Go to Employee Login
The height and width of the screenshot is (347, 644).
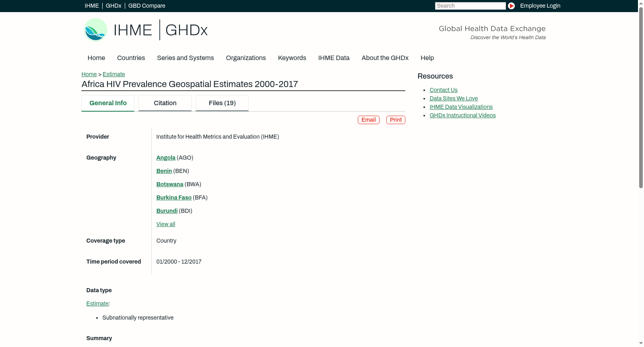pos(540,6)
